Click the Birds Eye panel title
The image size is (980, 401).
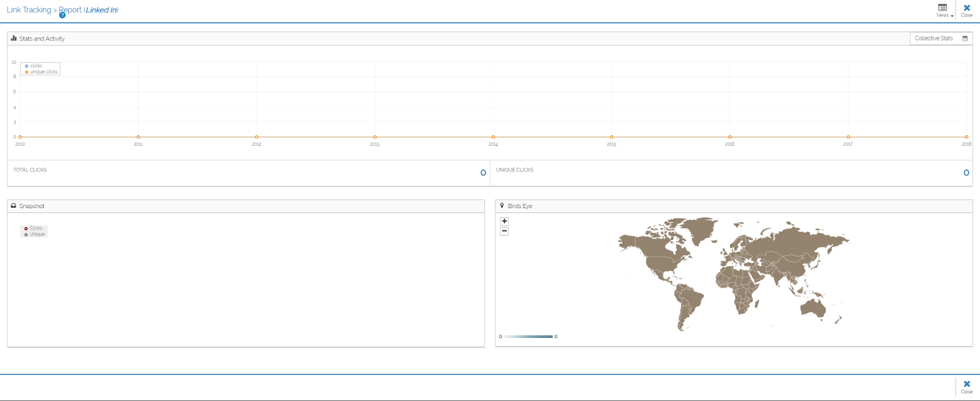pos(520,206)
